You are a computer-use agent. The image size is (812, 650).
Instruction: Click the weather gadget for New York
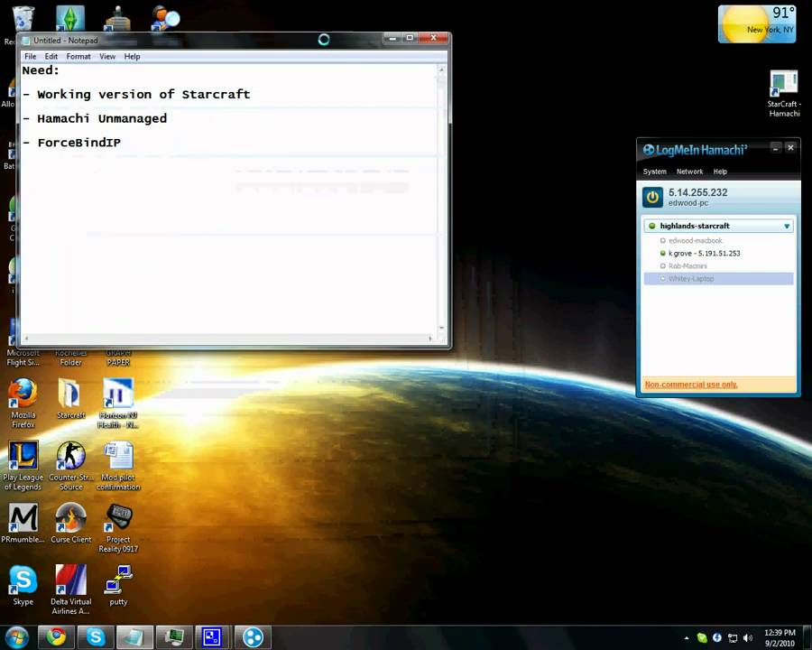[x=757, y=23]
